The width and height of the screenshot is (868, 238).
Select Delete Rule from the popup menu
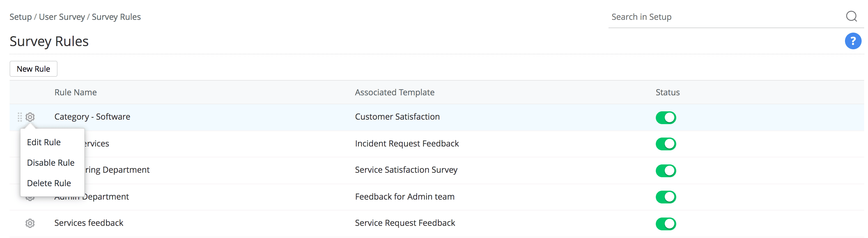[49, 183]
